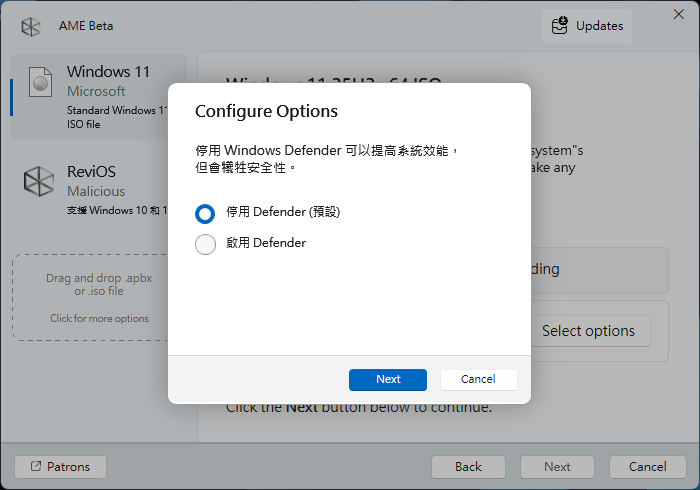Click the 'Click for more options' text
Viewport: 700px width, 490px height.
click(x=99, y=319)
